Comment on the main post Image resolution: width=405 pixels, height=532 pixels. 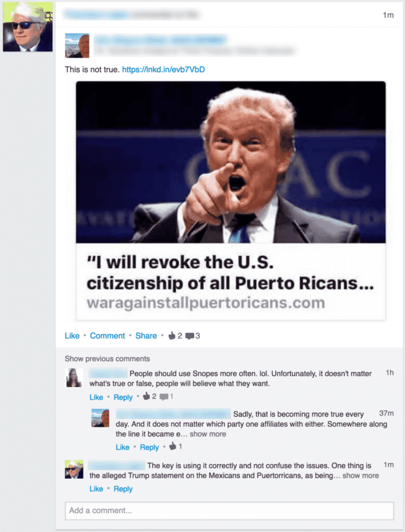click(108, 336)
